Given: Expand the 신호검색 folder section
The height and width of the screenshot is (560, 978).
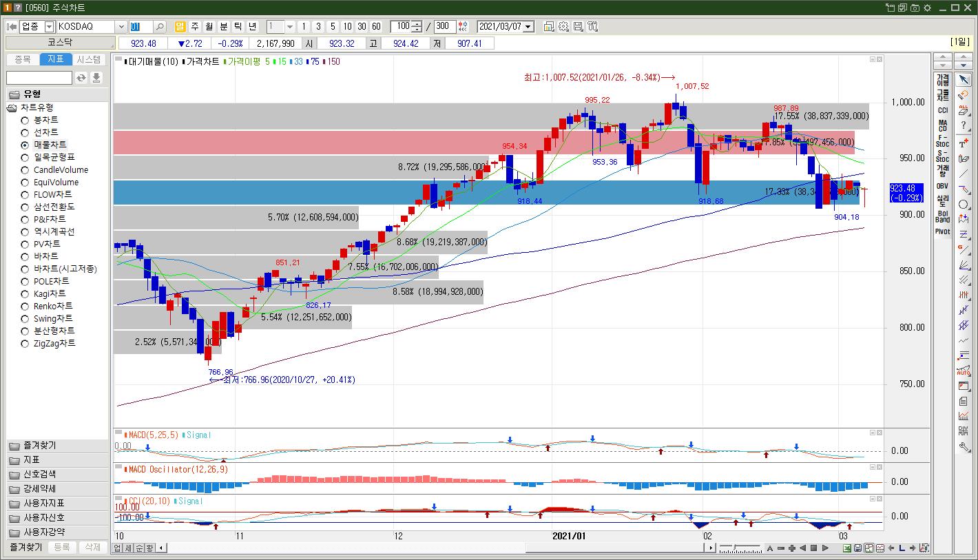Looking at the screenshot, I should 57,475.
